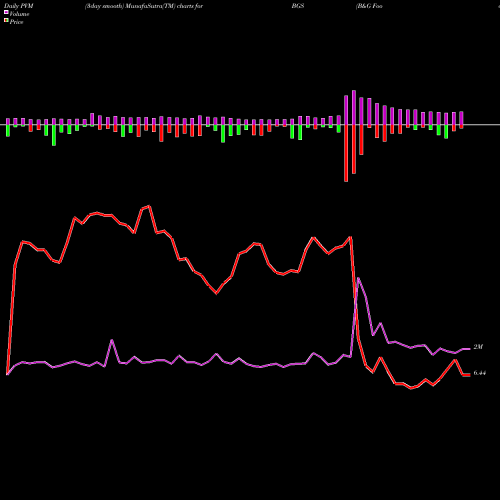Viewport: 500px width, 500px height.
Task: Click the tallest purple volume bar
Action: click(354, 107)
